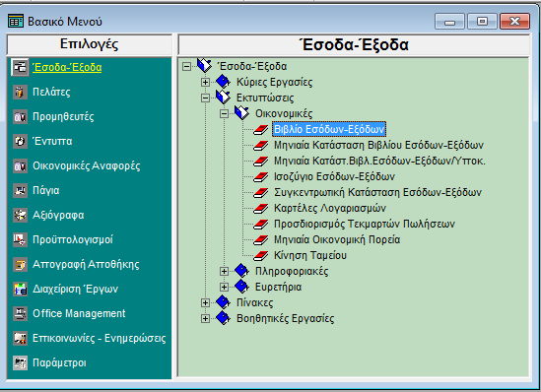This screenshot has width=541, height=392.
Task: Click the Βοηθητικές Εργασίες tree label
Action: tap(285, 318)
